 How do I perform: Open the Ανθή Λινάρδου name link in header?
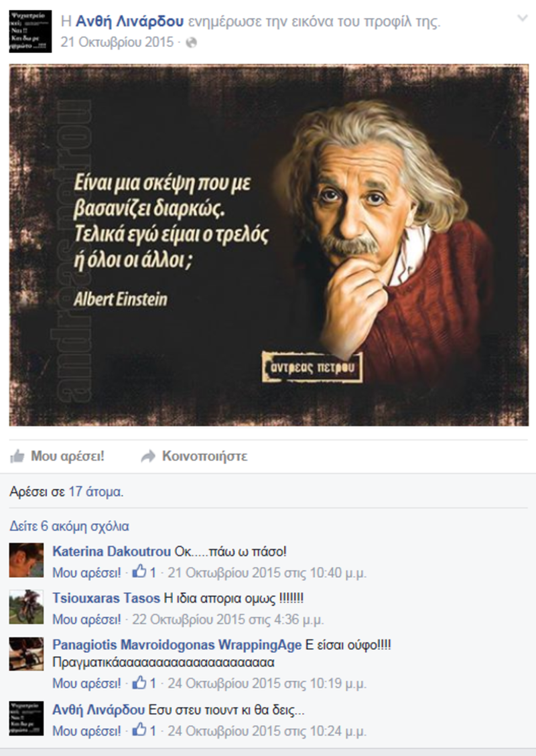click(130, 21)
